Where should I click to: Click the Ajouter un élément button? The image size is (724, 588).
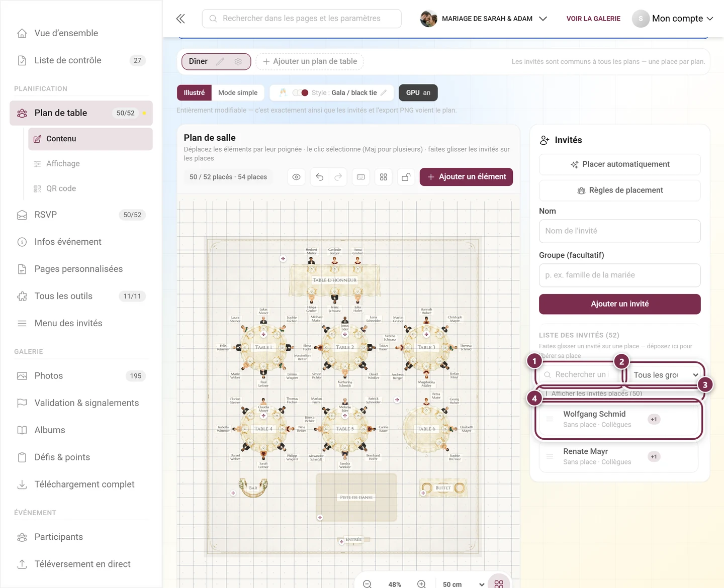pyautogui.click(x=466, y=177)
